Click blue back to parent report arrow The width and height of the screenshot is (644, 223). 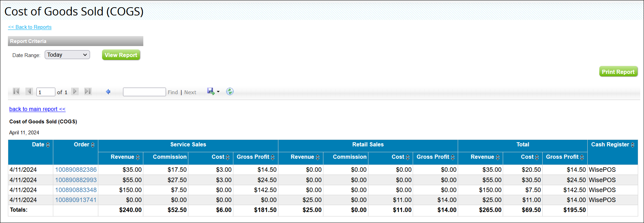coord(108,92)
